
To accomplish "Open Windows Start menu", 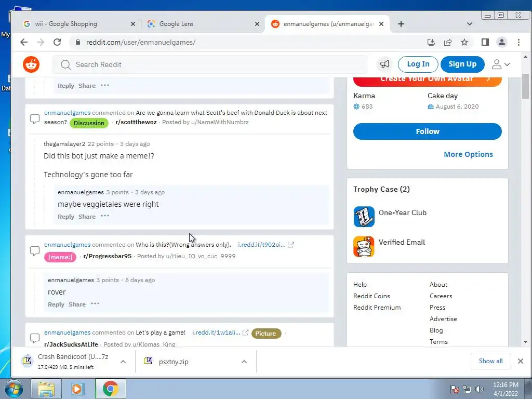I will [14, 389].
